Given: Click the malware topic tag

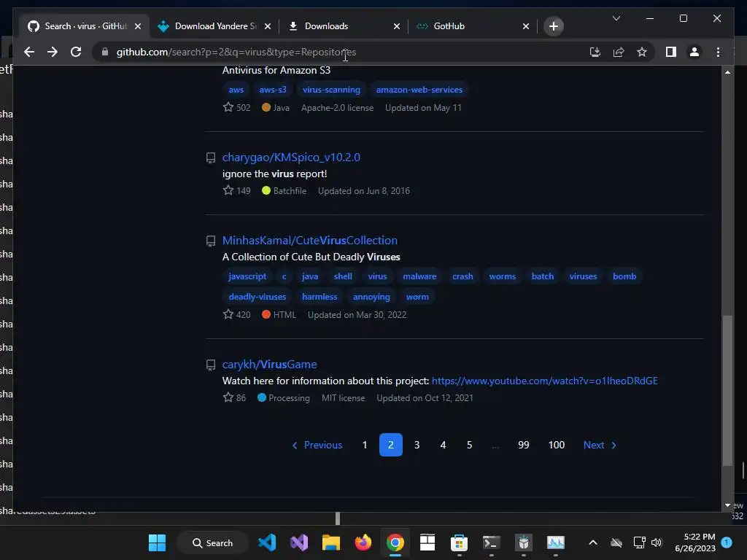Looking at the screenshot, I should coord(419,276).
